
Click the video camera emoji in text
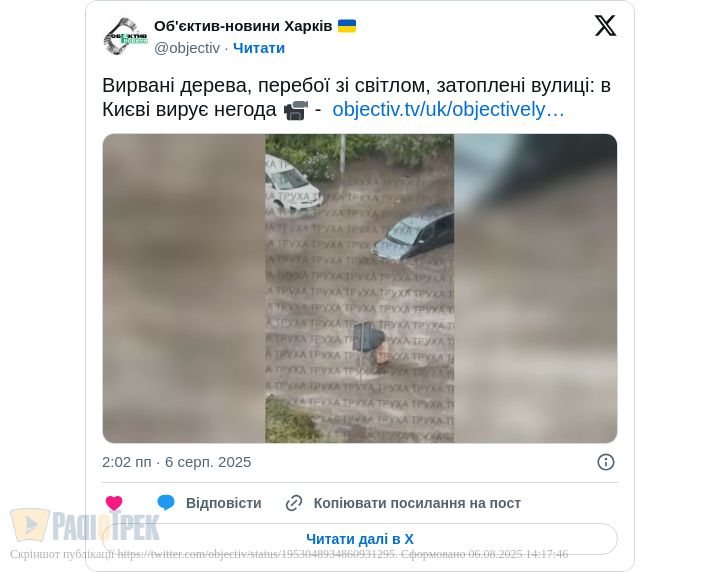pos(295,110)
